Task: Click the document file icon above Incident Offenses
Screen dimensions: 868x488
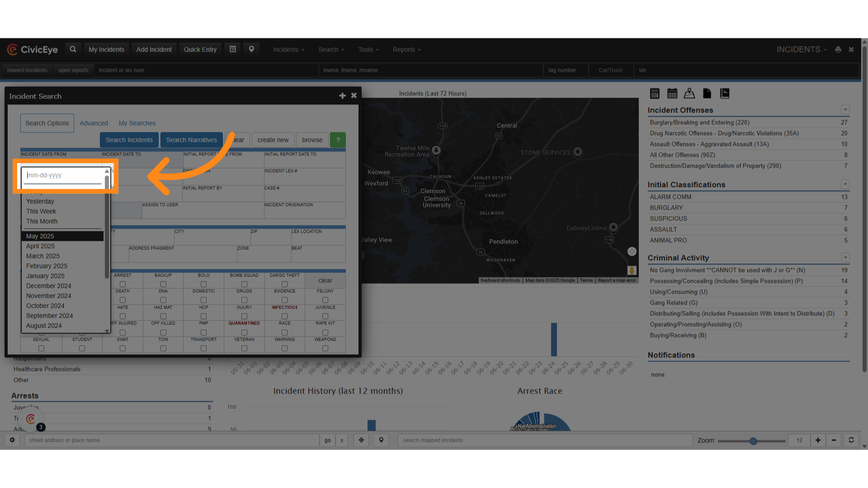Action: click(x=707, y=94)
